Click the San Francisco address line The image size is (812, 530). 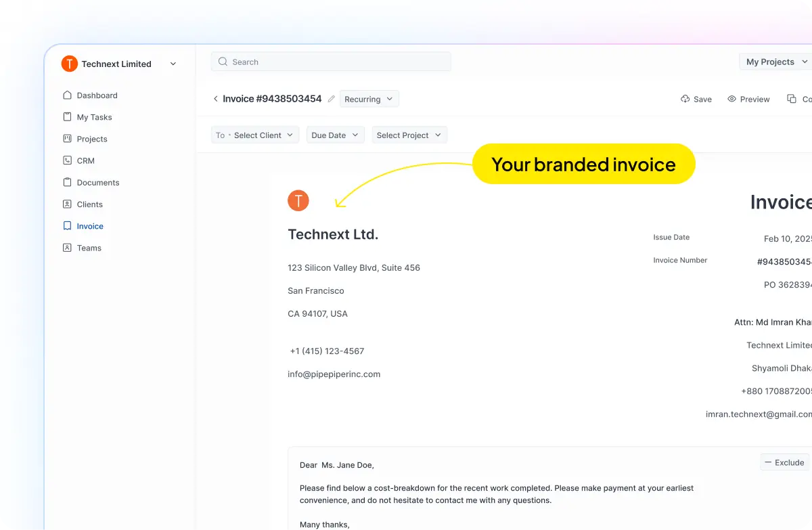click(x=316, y=291)
